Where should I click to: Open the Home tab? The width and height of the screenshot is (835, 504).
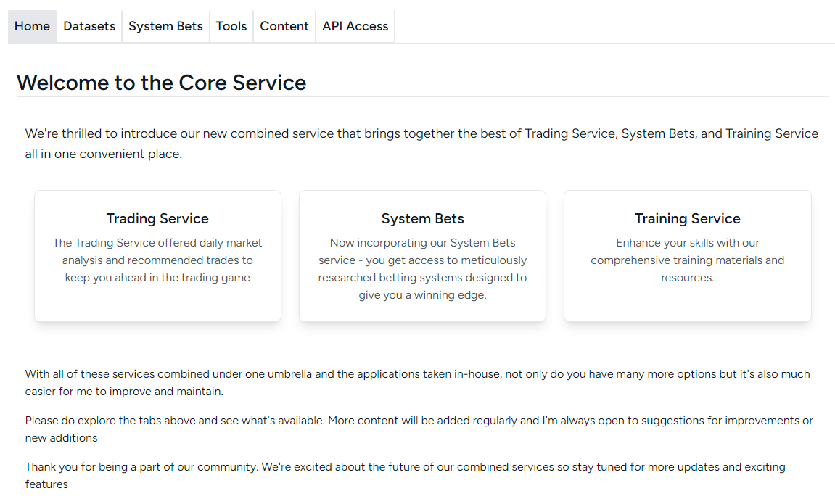coord(32,26)
